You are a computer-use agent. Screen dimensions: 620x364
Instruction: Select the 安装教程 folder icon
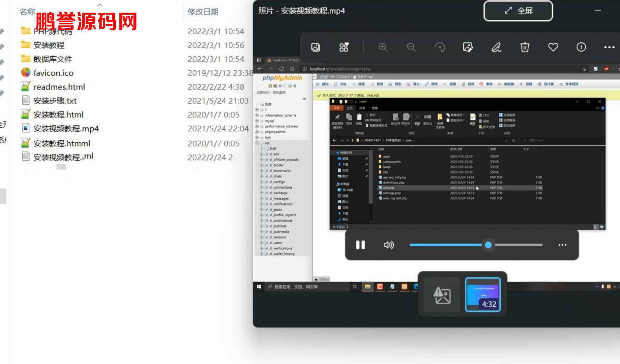25,45
